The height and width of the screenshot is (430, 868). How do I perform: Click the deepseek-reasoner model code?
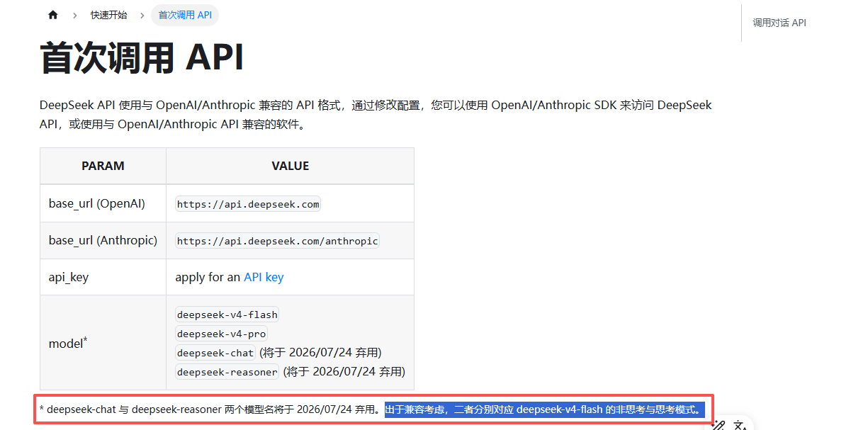tap(227, 372)
